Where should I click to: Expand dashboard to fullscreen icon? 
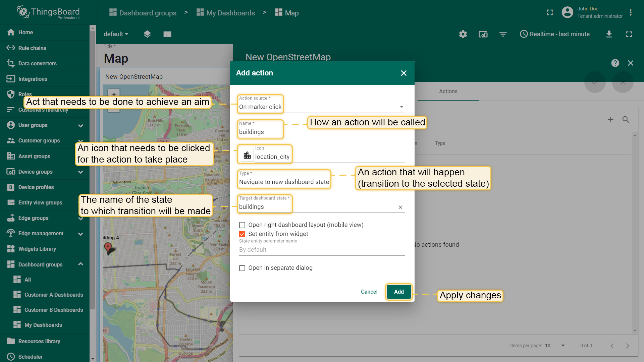629,34
